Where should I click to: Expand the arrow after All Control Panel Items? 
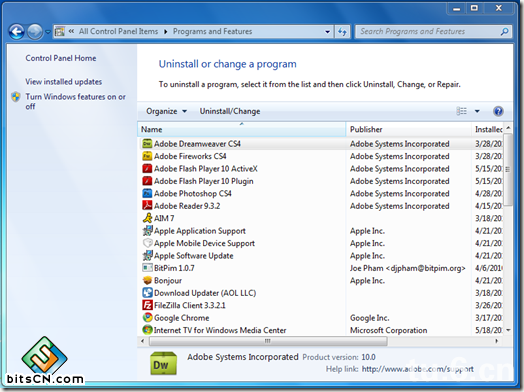point(166,31)
